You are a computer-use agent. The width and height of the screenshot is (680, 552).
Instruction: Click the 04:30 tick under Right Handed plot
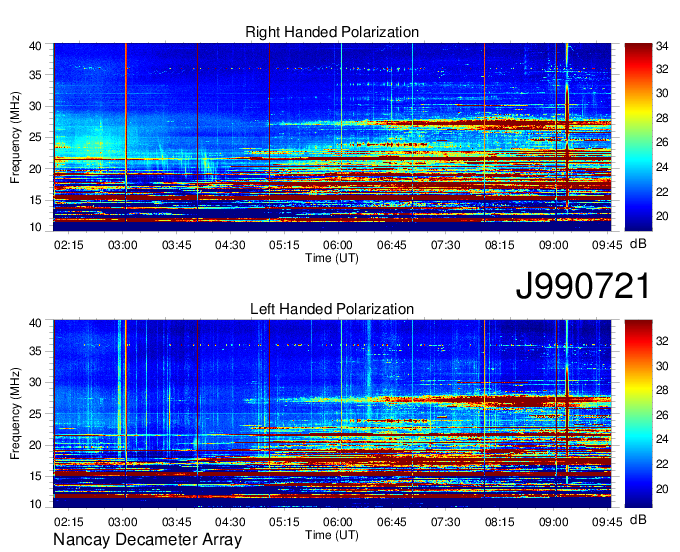point(230,245)
